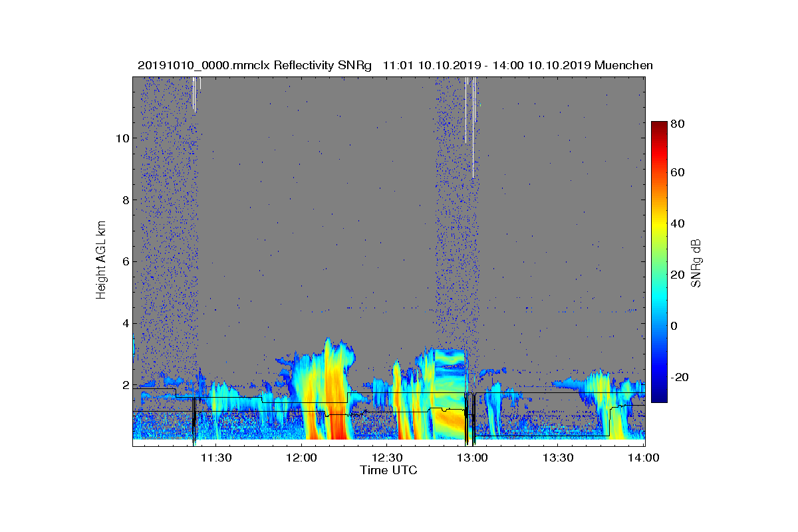Image resolution: width=798 pixels, height=532 pixels.
Task: Click the 14:00 time tick label
Action: click(x=644, y=458)
